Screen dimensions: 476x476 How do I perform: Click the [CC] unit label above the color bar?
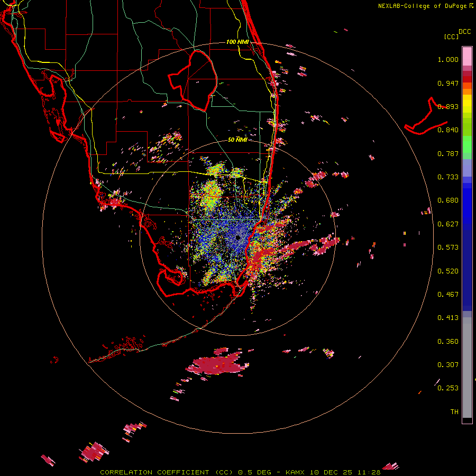click(x=451, y=36)
